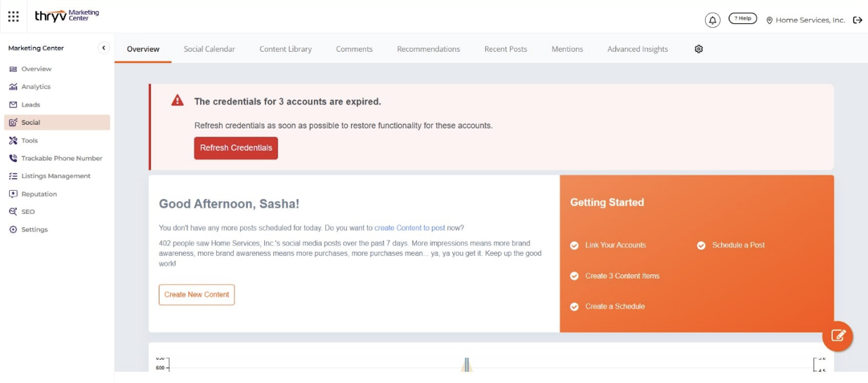Open the Advanced Insights tab
The width and height of the screenshot is (868, 383).
[638, 49]
